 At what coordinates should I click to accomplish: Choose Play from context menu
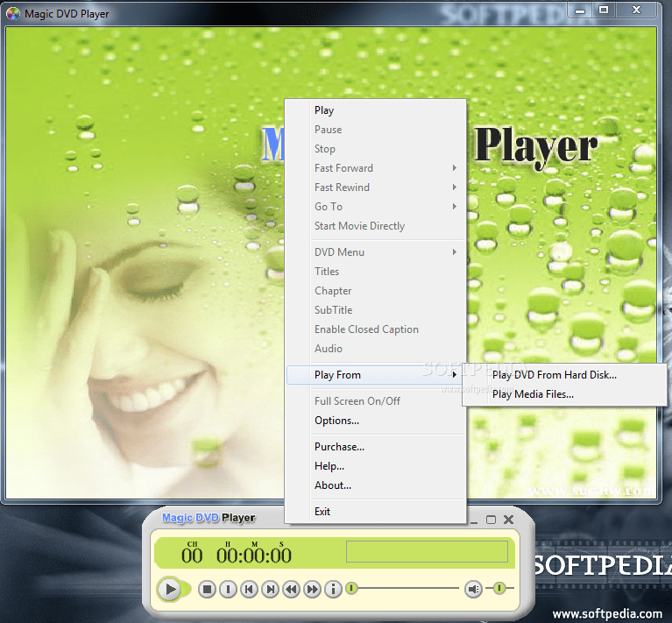click(x=376, y=110)
